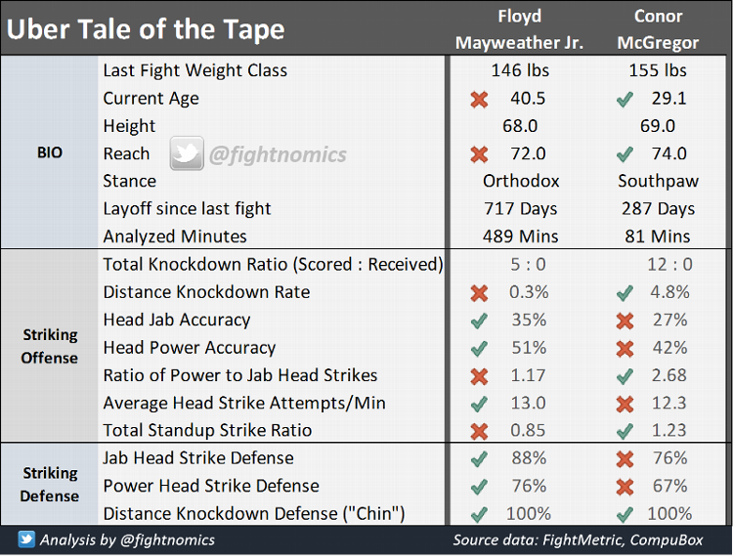Click the Conor McGregor column header
The height and width of the screenshot is (560, 733).
657,29
